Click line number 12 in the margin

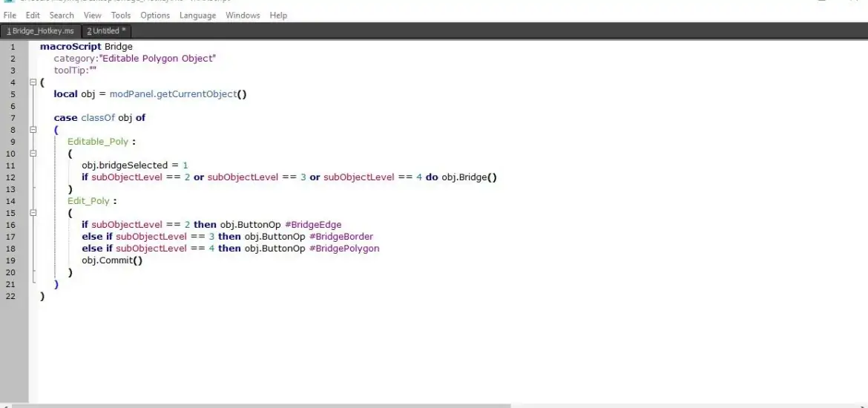tap(11, 177)
